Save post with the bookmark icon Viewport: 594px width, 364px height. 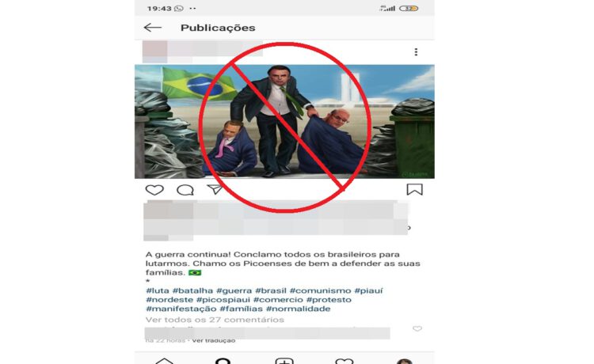[414, 190]
